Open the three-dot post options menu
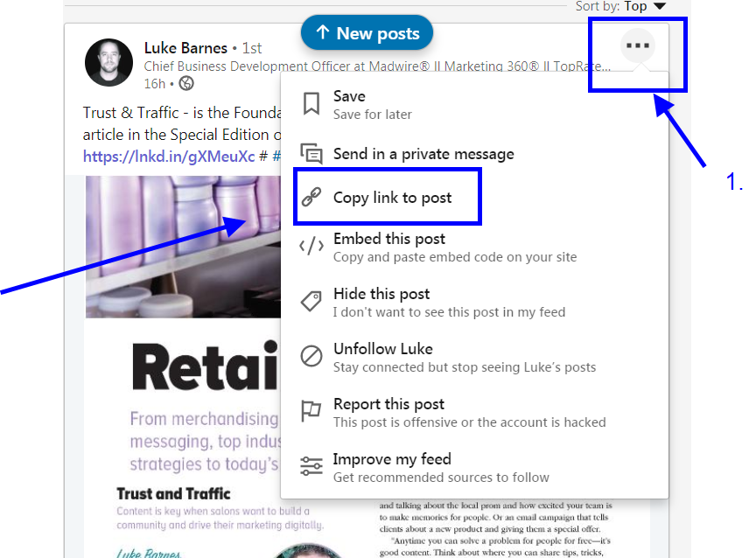The image size is (756, 558). point(637,45)
